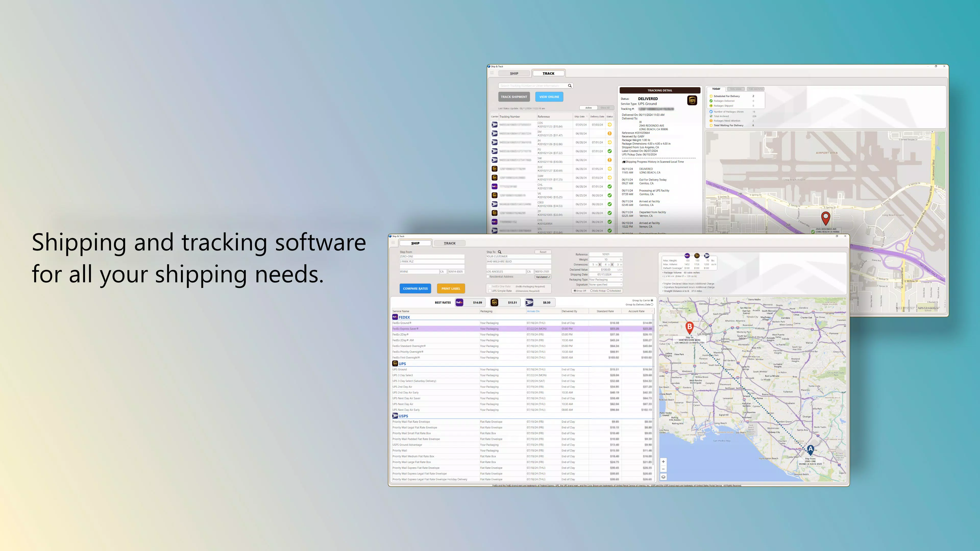Viewport: 980px width, 551px height.
Task: Click green delivered icon for #201021124 row
Action: pyautogui.click(x=609, y=151)
